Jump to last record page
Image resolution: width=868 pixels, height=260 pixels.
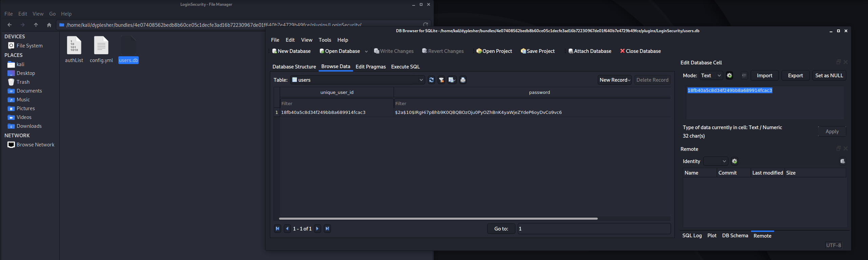click(x=327, y=229)
